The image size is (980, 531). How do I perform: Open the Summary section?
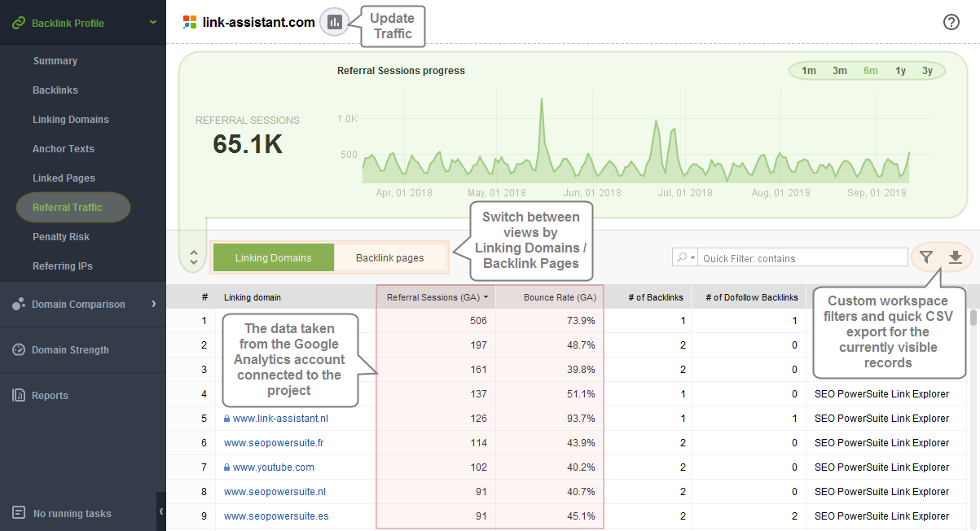click(55, 61)
